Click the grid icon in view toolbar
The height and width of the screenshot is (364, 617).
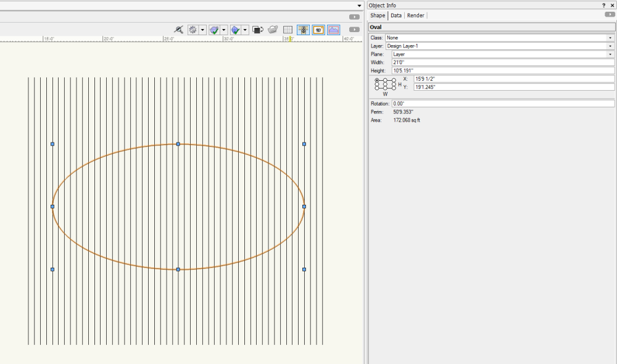point(288,30)
